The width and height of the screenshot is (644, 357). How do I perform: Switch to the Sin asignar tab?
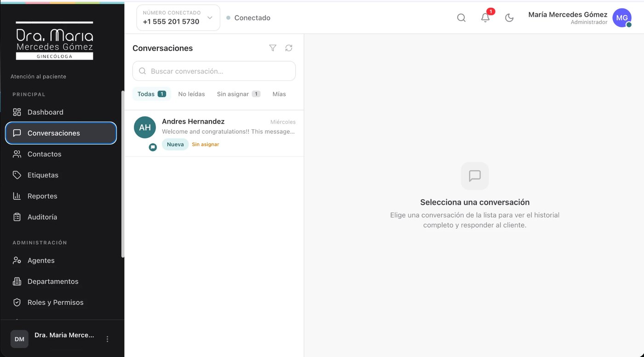pyautogui.click(x=238, y=94)
